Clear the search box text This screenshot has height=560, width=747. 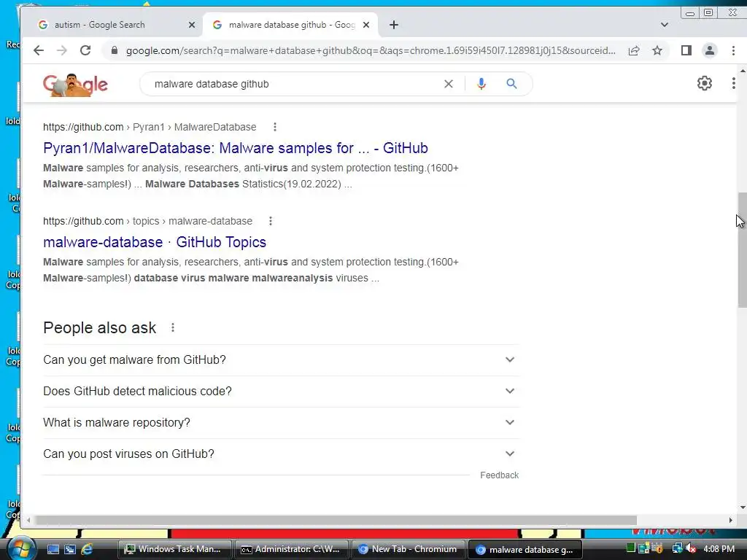tap(449, 84)
